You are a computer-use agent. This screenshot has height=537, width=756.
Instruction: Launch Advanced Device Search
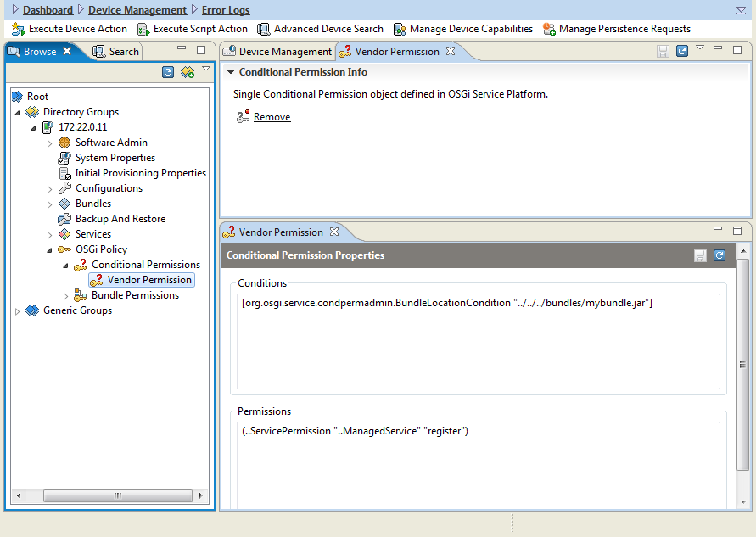263,29
